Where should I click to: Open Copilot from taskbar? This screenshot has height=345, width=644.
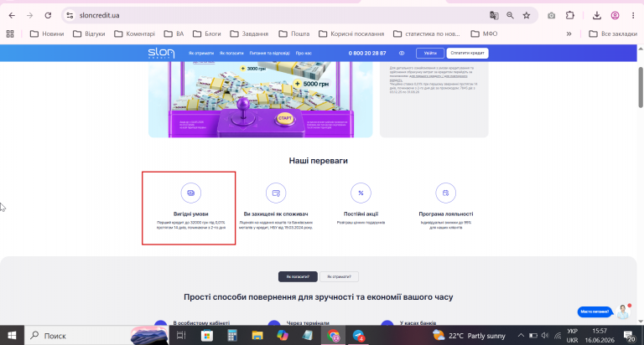[x=283, y=336]
